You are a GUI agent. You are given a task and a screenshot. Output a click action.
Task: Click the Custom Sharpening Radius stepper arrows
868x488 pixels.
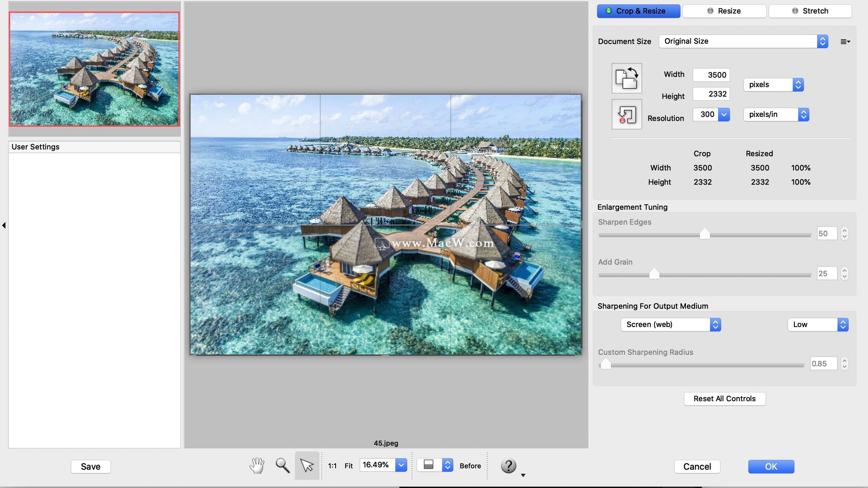click(x=845, y=364)
